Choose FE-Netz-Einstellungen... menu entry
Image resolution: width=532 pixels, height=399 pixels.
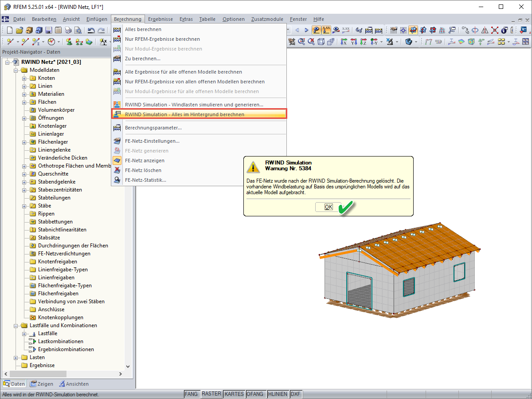point(199,141)
